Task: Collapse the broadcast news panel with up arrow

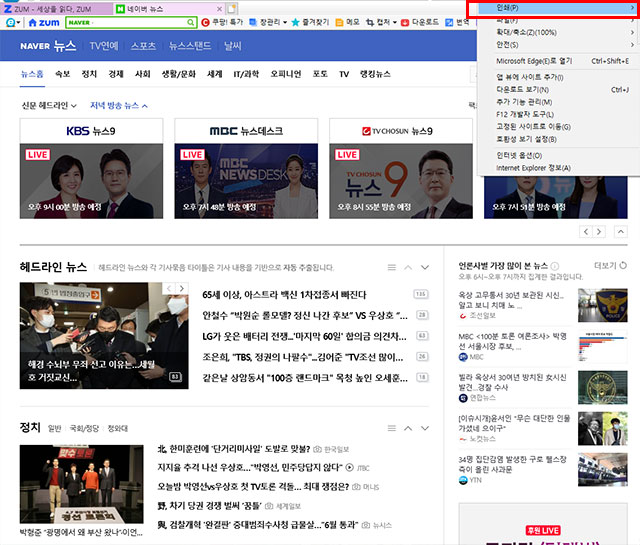Action: coord(620,231)
